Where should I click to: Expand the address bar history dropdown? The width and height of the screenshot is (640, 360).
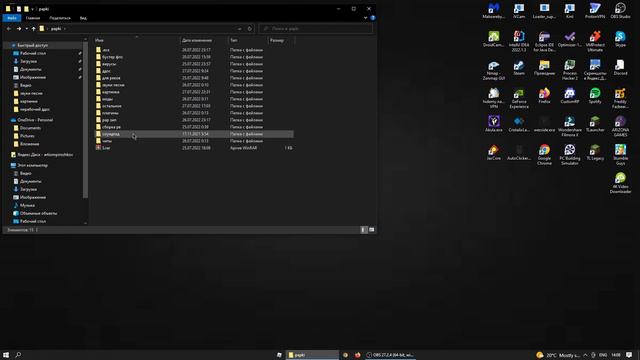[240, 29]
